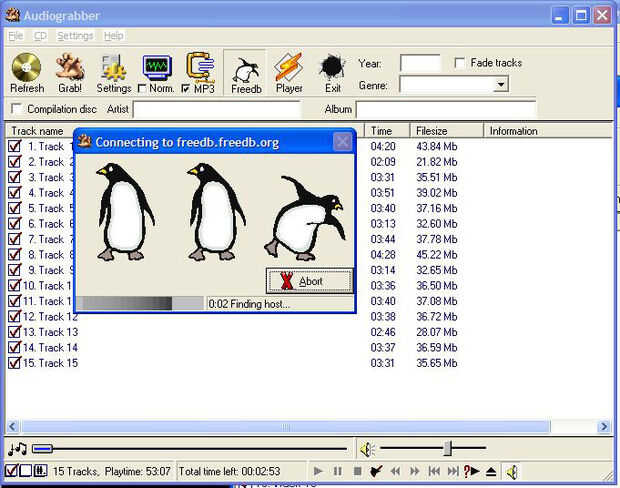Open the Settings menu

tap(75, 36)
